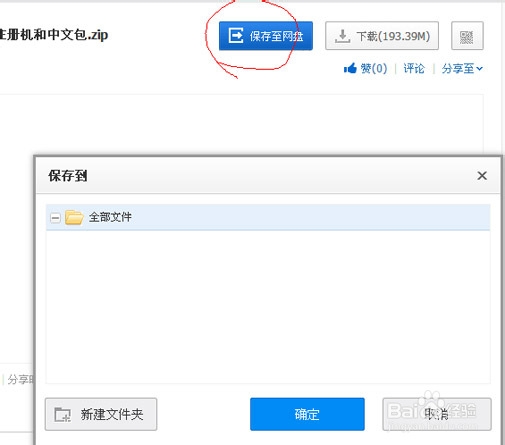Open the 评论 comments link

point(414,69)
